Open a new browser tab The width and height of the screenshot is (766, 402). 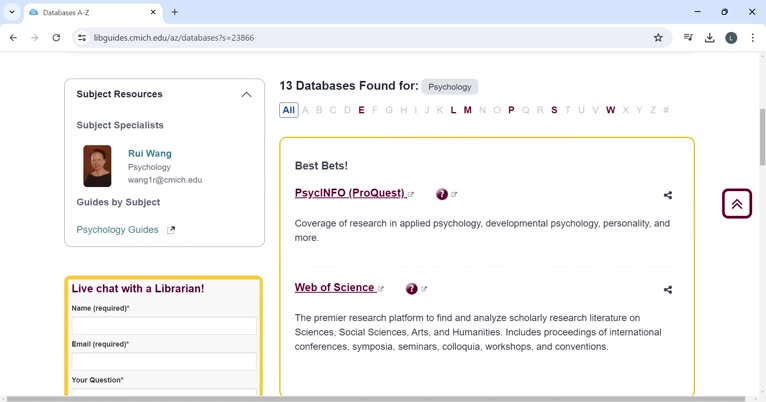coord(174,12)
